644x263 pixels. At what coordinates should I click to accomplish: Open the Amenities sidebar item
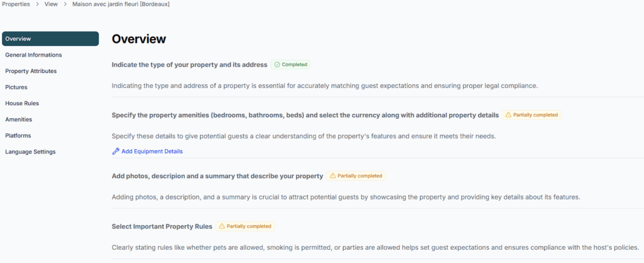click(x=19, y=120)
